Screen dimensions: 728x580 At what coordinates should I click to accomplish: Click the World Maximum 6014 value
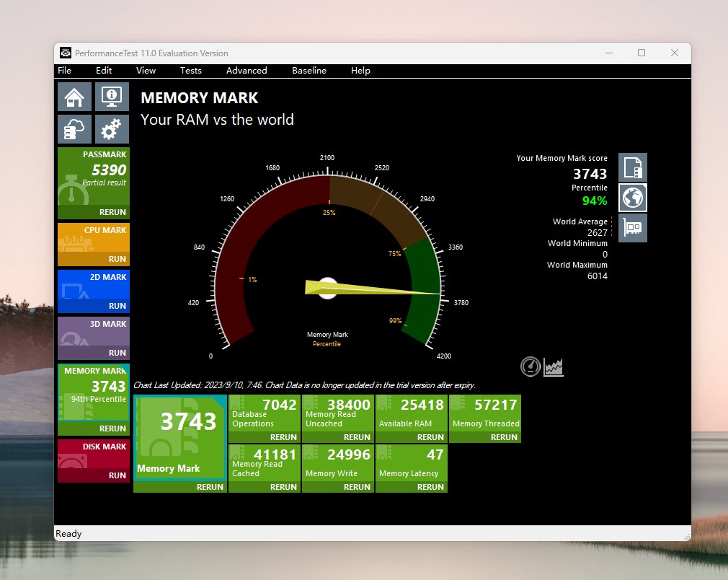pos(597,276)
